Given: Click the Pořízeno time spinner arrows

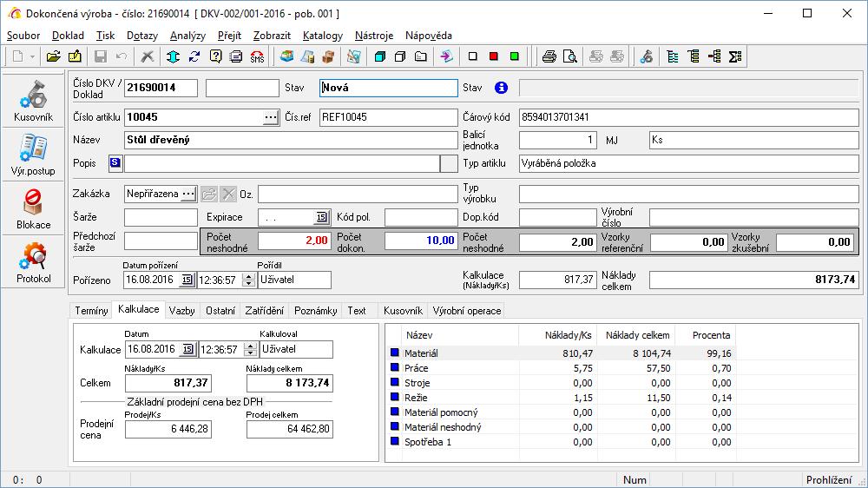Looking at the screenshot, I should 248,280.
